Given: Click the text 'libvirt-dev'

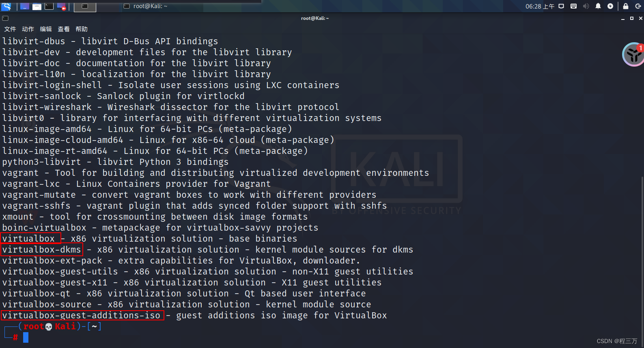Looking at the screenshot, I should click(31, 52).
